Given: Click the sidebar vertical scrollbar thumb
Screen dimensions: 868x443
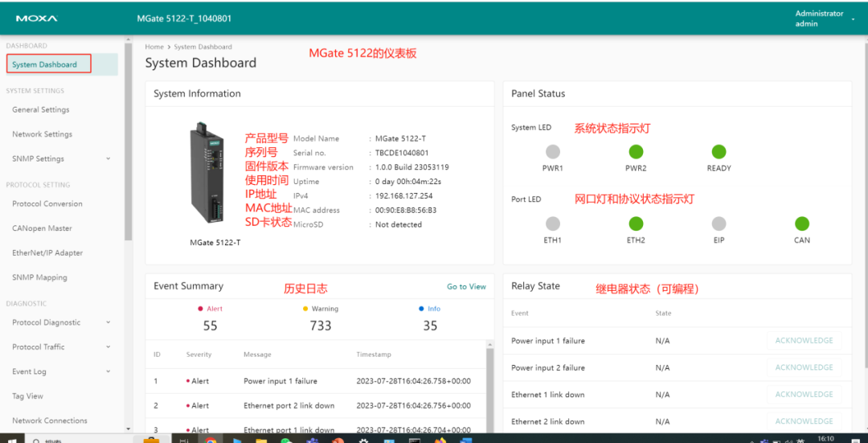Looking at the screenshot, I should coord(129,142).
